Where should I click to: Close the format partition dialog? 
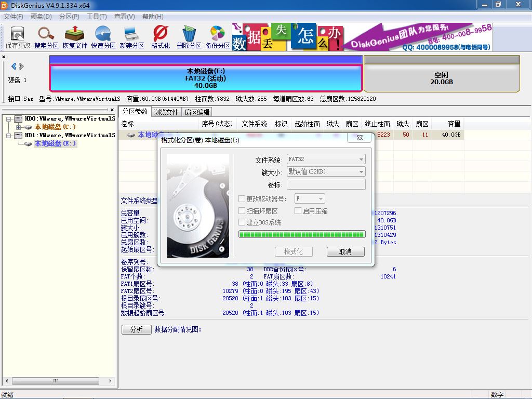point(360,138)
